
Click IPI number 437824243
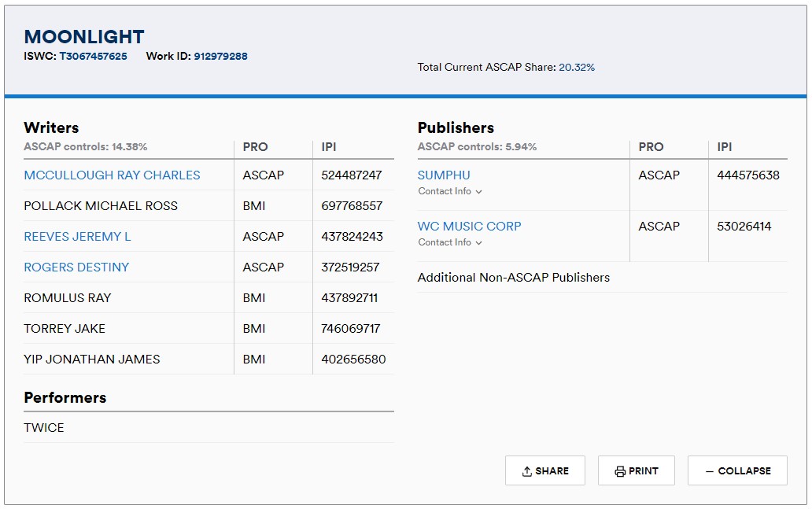coord(352,237)
